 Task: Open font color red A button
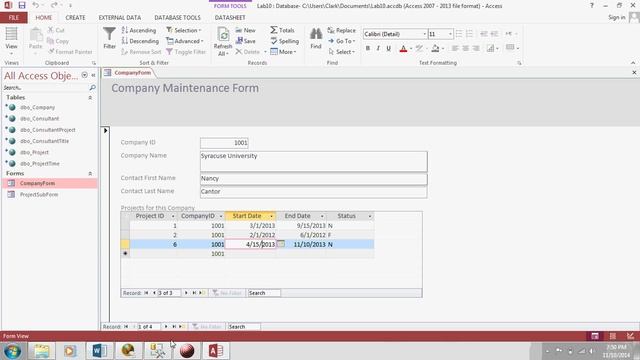(403, 49)
